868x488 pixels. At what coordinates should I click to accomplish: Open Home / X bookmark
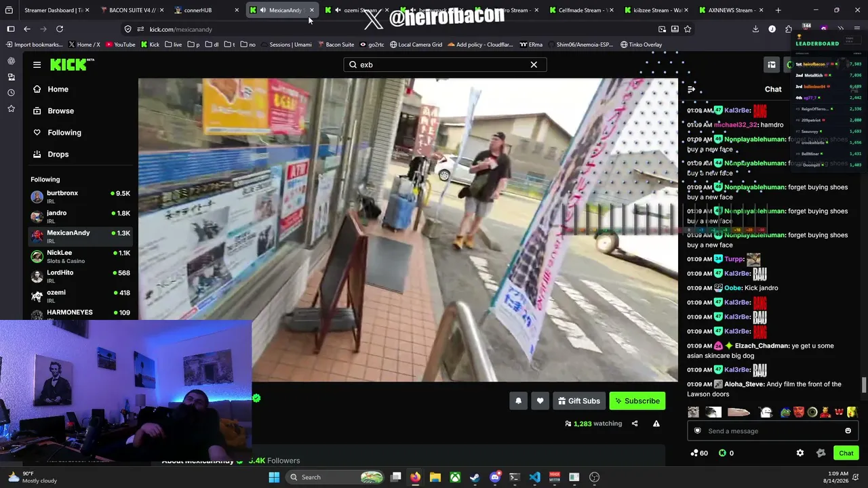pyautogui.click(x=84, y=45)
